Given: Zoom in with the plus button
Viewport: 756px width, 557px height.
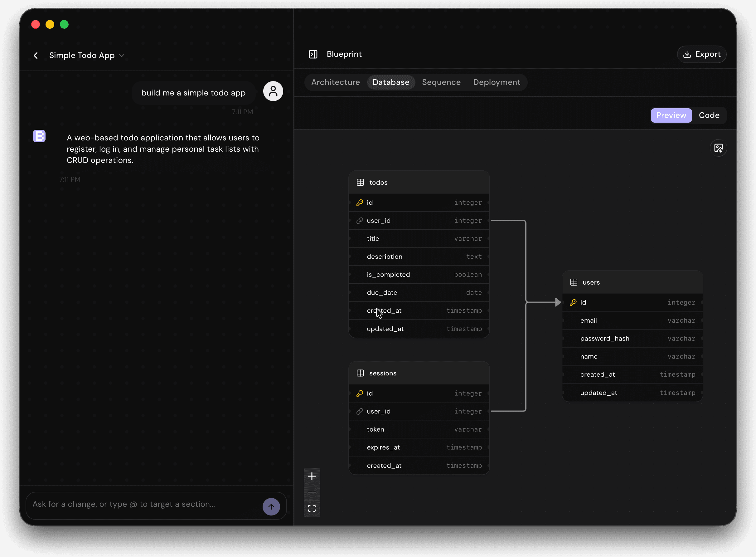Looking at the screenshot, I should (x=312, y=476).
